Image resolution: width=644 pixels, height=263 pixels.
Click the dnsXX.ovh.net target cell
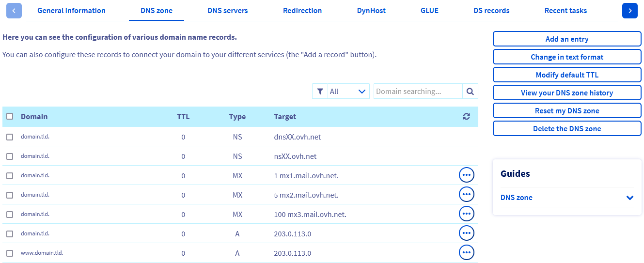298,137
